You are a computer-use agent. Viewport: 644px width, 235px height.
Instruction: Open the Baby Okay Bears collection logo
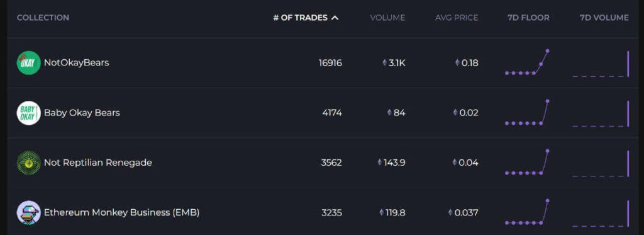pyautogui.click(x=29, y=113)
